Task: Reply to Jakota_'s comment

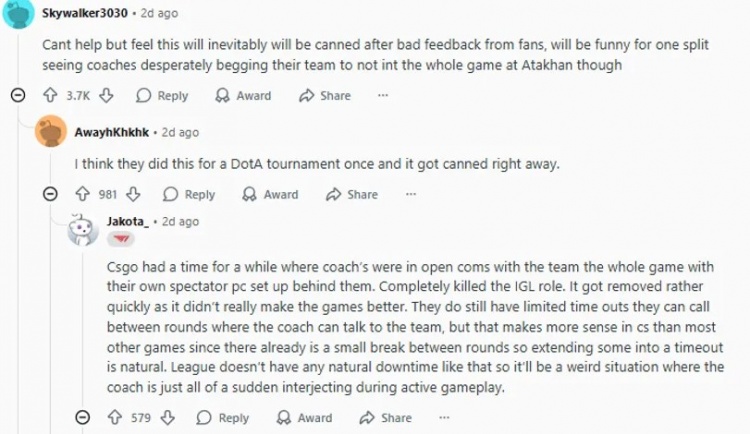Action: pyautogui.click(x=223, y=418)
